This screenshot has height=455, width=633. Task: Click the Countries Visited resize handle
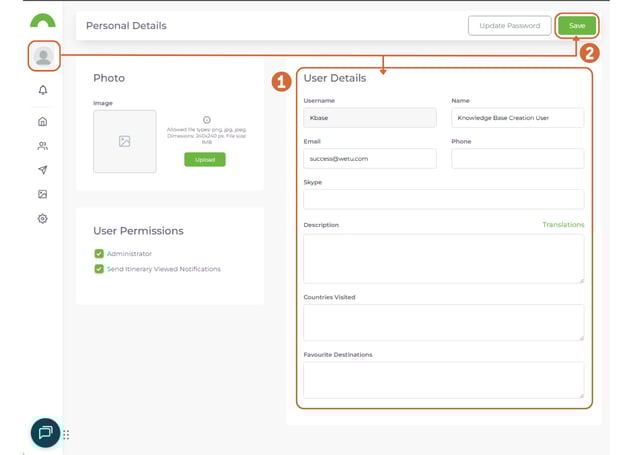click(581, 338)
